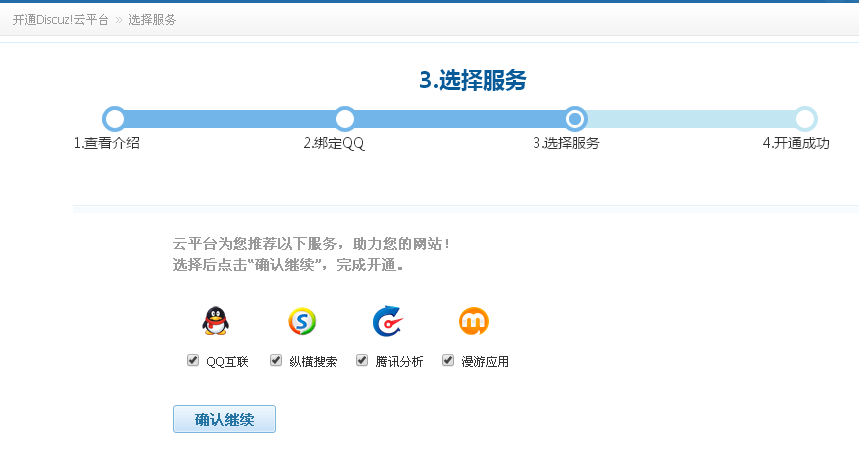Click the 纵横搜索 search service icon
This screenshot has height=458, width=859.
coord(302,321)
